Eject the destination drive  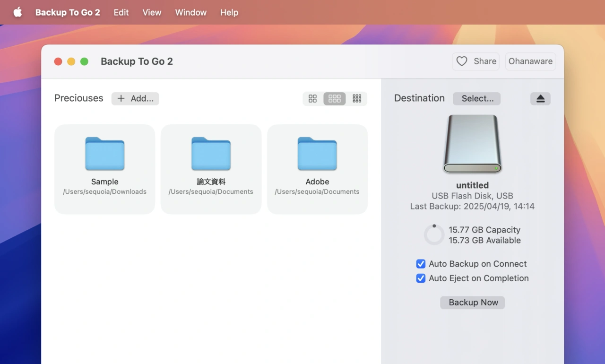click(x=540, y=98)
